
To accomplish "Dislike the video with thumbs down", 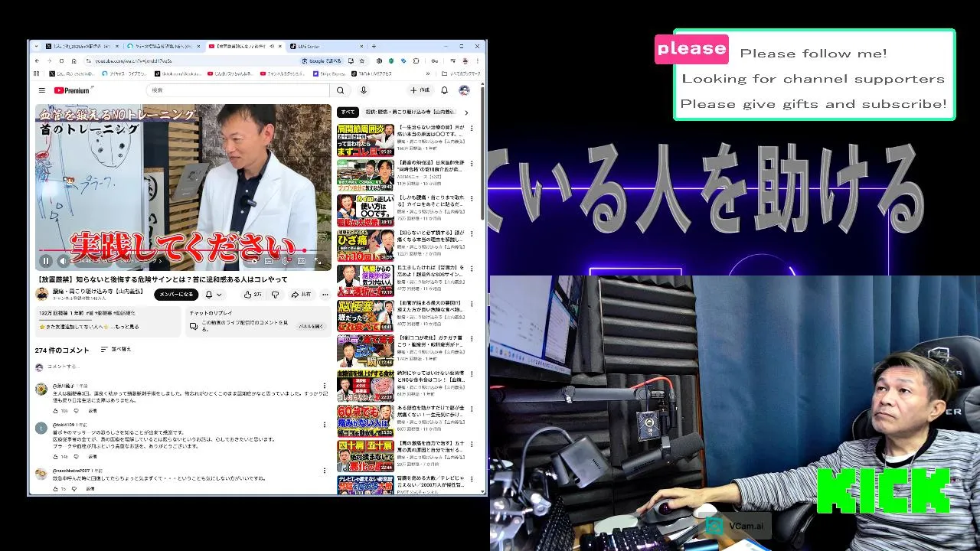I will point(275,295).
